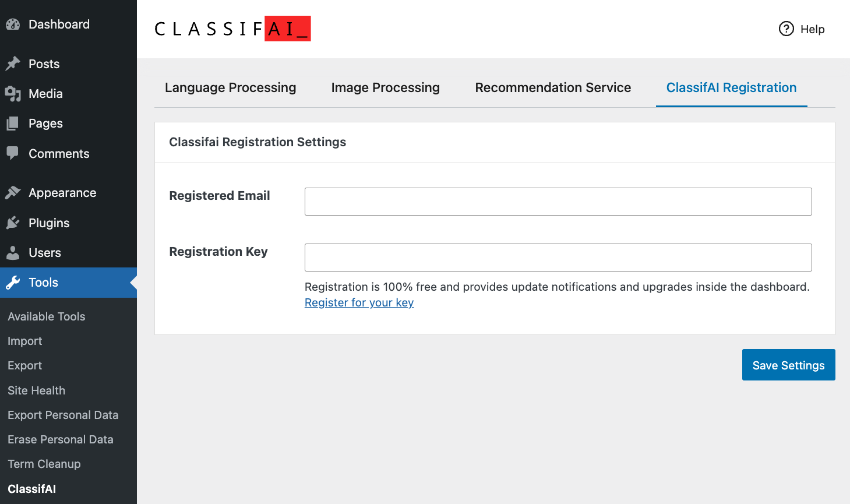Select the Posts pushpin icon
The height and width of the screenshot is (504, 850).
13,64
